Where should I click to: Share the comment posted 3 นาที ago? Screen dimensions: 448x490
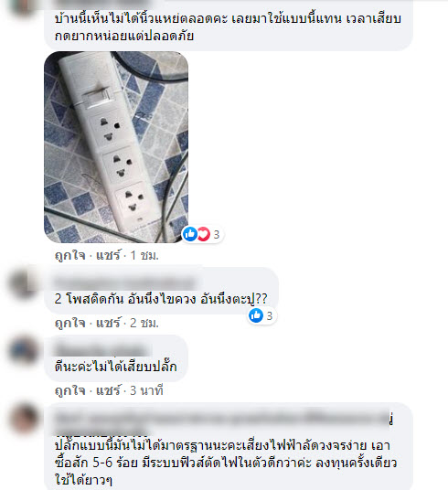[x=108, y=390]
